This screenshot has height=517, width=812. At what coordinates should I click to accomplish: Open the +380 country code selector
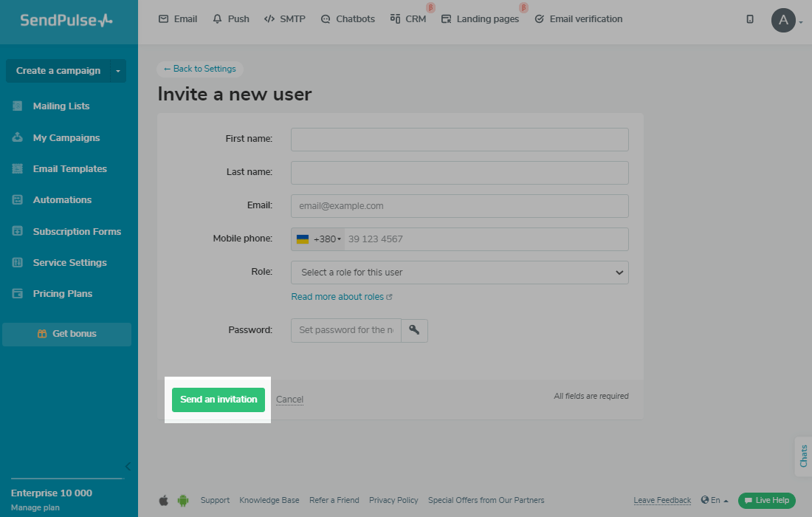pos(318,239)
